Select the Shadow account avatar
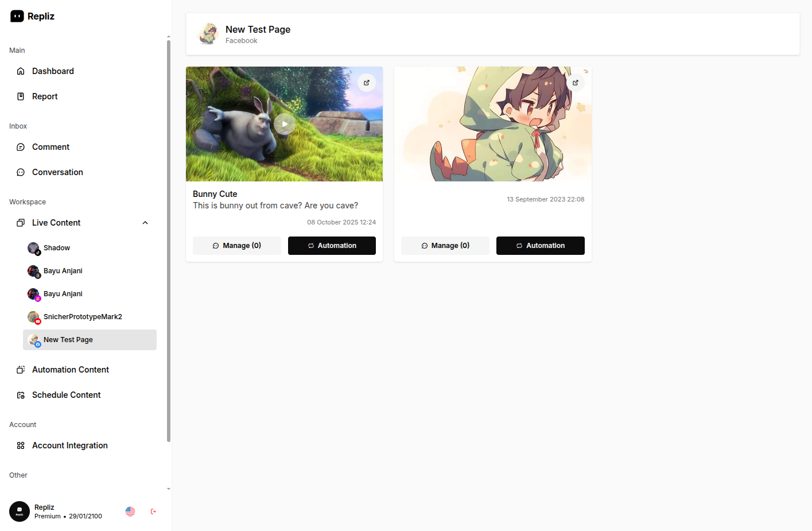 click(x=34, y=248)
